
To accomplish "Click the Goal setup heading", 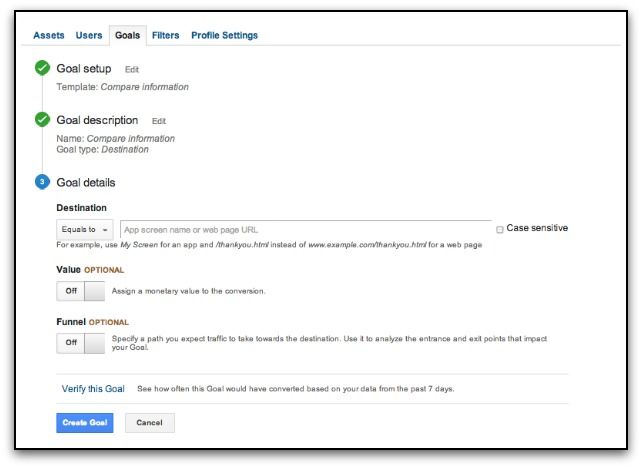I will pos(84,68).
